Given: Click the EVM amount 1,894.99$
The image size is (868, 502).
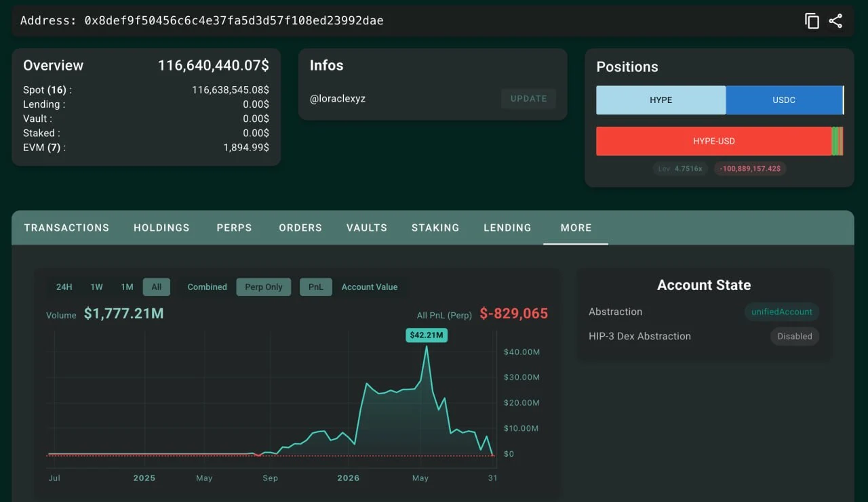Looking at the screenshot, I should tap(246, 147).
